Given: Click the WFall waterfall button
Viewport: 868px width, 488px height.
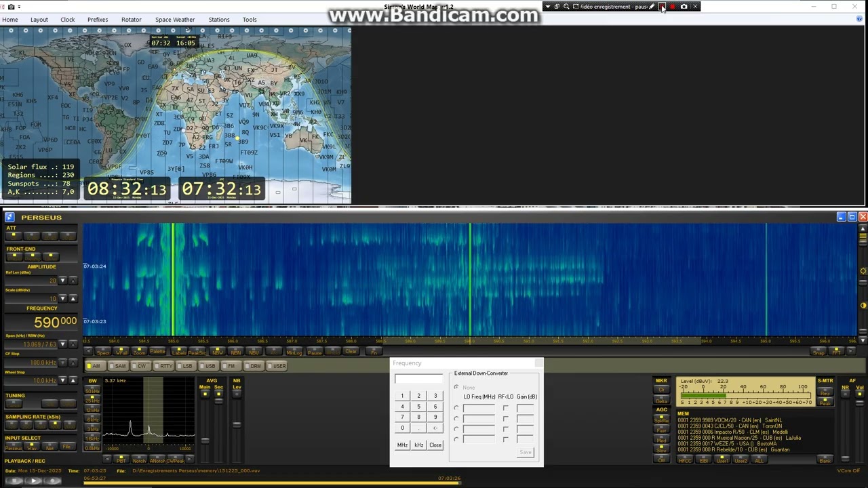Looking at the screenshot, I should (x=121, y=351).
